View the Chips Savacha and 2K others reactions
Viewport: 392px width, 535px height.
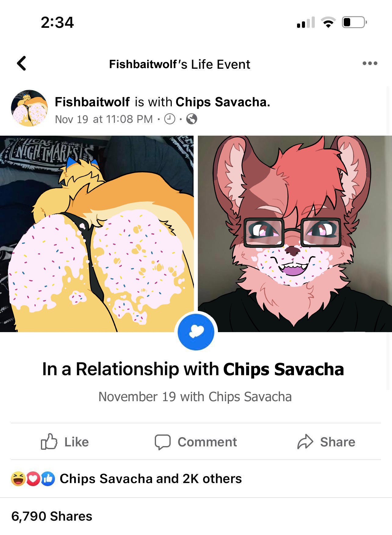click(x=151, y=478)
